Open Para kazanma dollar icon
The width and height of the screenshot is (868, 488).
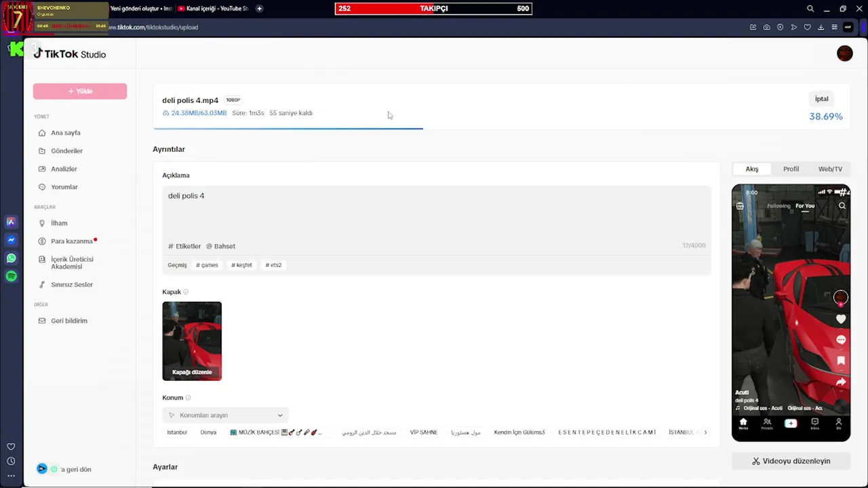click(42, 241)
